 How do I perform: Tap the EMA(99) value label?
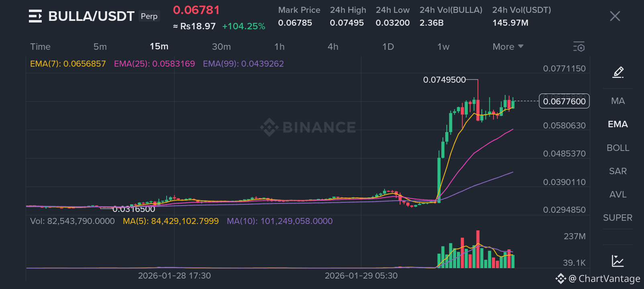243,64
